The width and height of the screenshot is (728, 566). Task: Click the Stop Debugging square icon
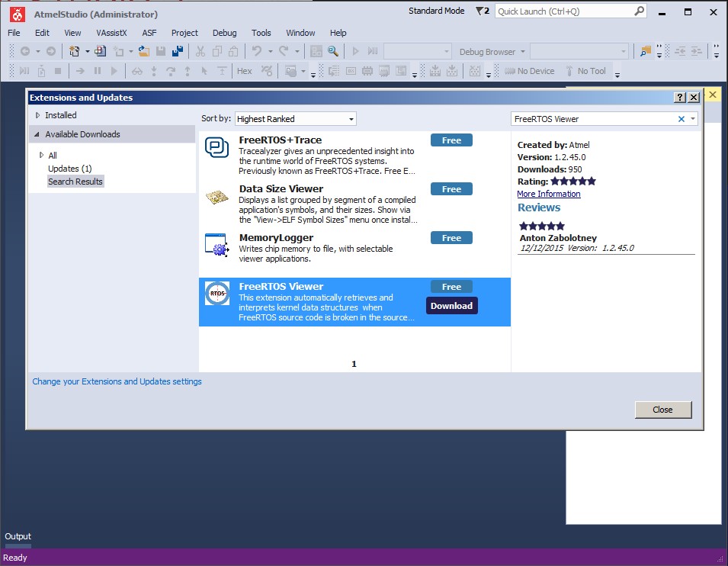click(x=58, y=71)
